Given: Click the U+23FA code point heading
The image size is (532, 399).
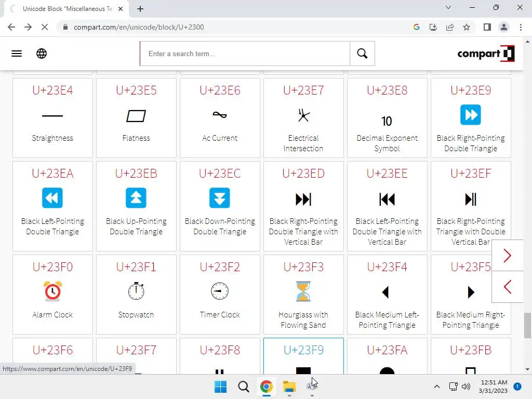Looking at the screenshot, I should pyautogui.click(x=387, y=350).
